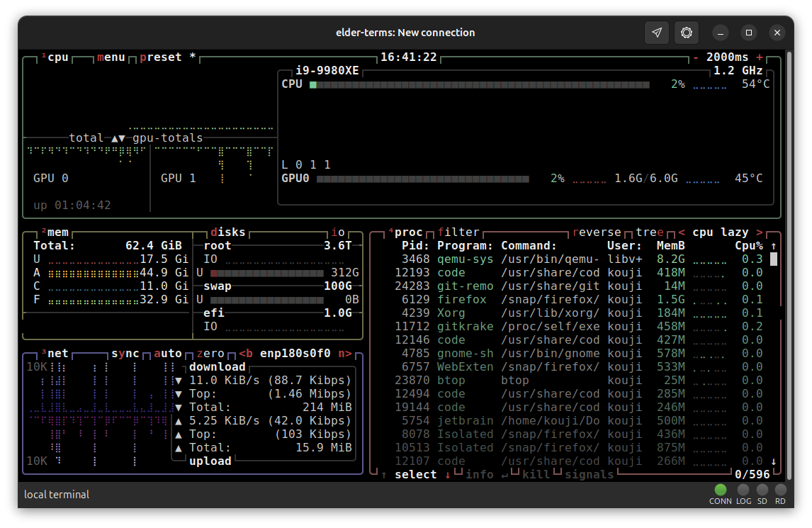Screen dimensions: 812x528
Task: Click the cpu lazy sorting label
Action: point(721,232)
